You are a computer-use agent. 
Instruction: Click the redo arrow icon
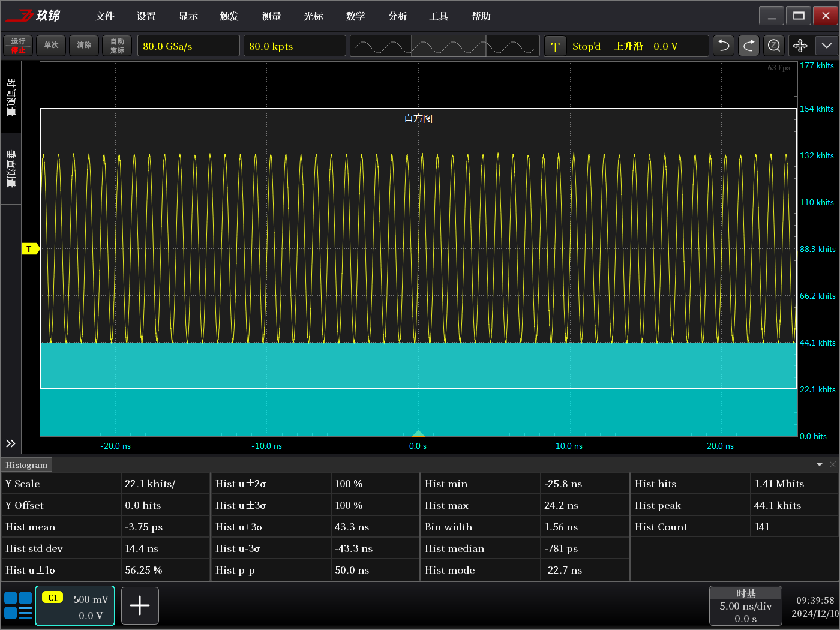[749, 46]
